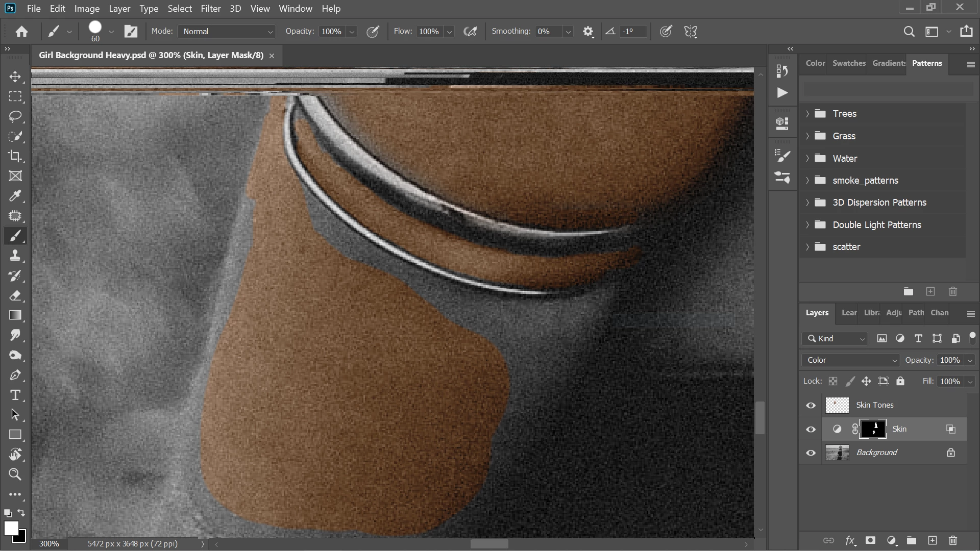980x551 pixels.
Task: Select the Move tool
Action: pos(15,77)
